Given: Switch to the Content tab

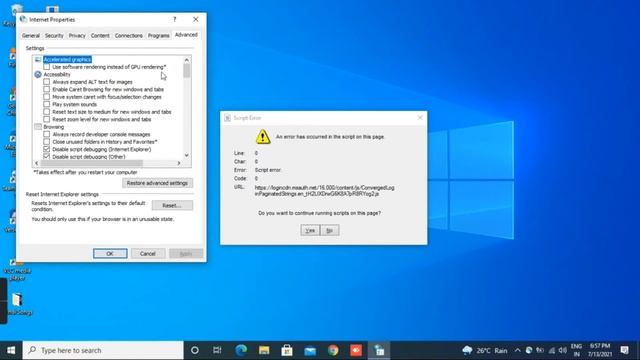Looking at the screenshot, I should click(x=100, y=36).
